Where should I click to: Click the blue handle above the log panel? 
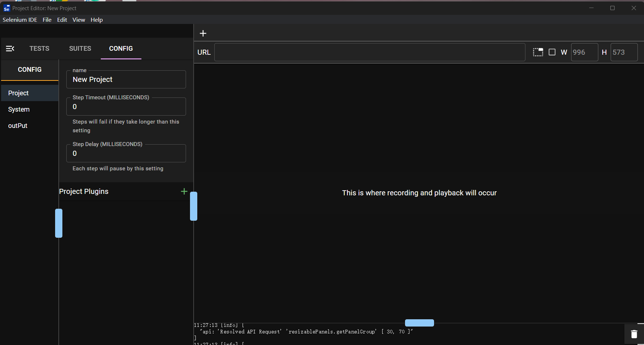[x=420, y=323]
